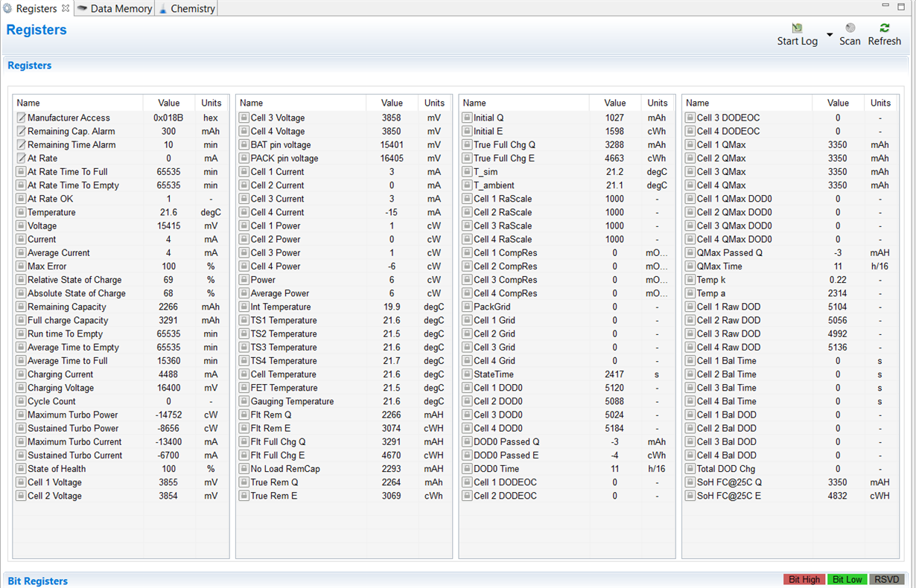Toggle the Bit Low legend
This screenshot has height=588, width=916.
tap(847, 579)
